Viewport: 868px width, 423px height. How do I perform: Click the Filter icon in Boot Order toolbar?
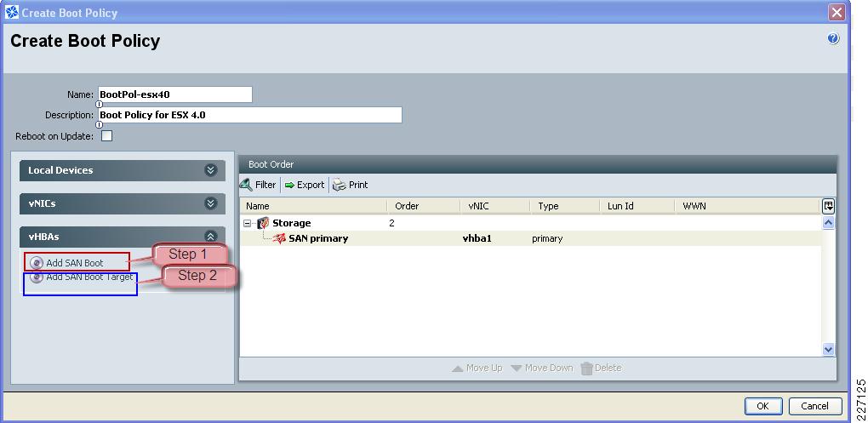tap(246, 185)
